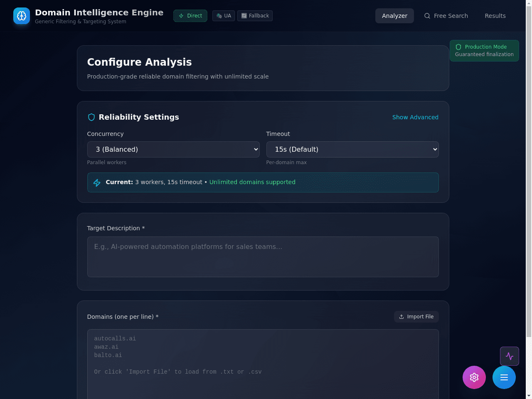Click the shield icon in Production Mode badge
The image size is (532, 399).
(x=458, y=47)
